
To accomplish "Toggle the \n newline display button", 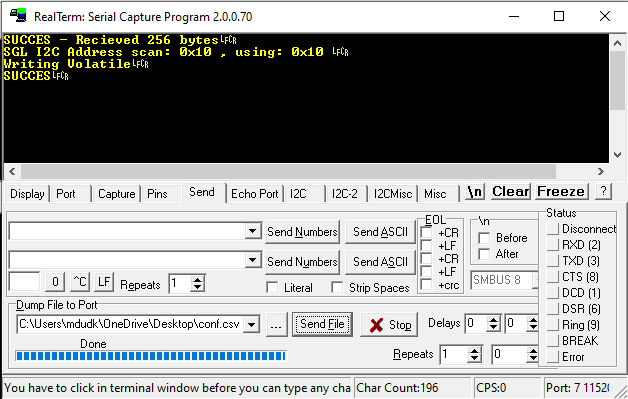I will [475, 191].
